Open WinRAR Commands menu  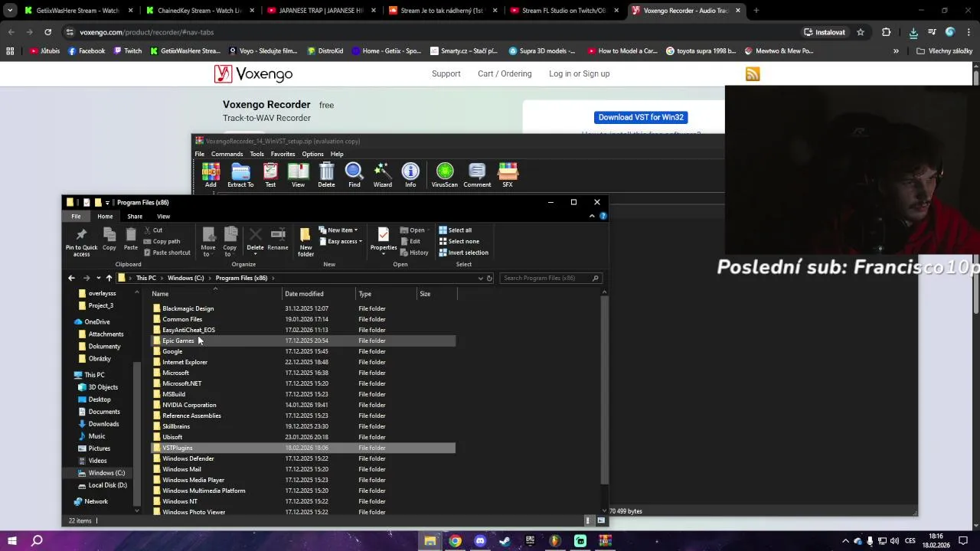[x=227, y=154]
